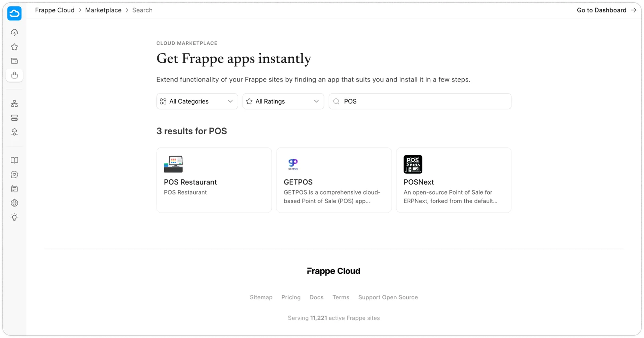Expand the All Categories dropdown
Image resolution: width=644 pixels, height=338 pixels.
[197, 101]
